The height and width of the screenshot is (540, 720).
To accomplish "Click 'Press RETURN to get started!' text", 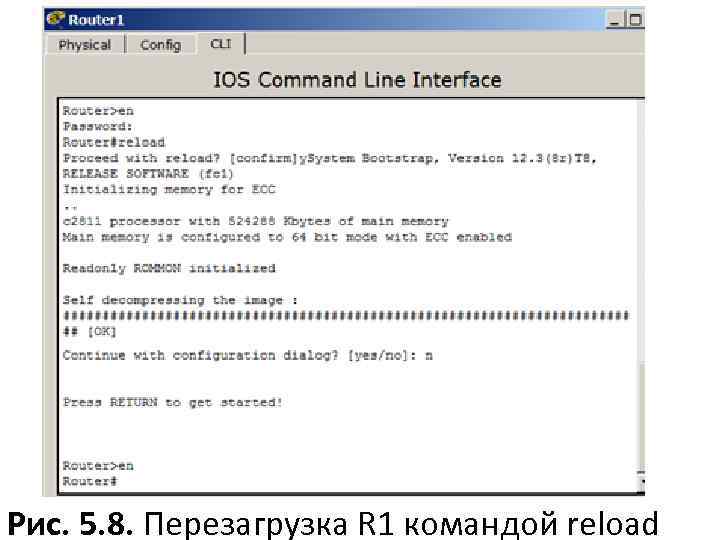I will pyautogui.click(x=173, y=402).
